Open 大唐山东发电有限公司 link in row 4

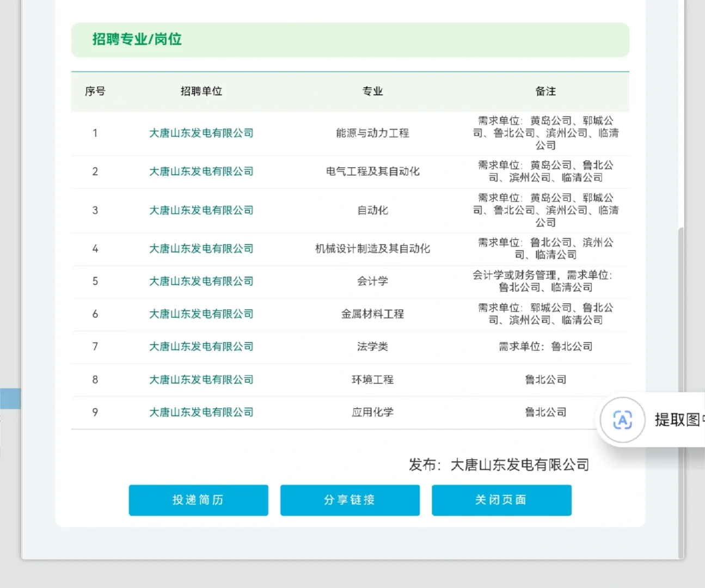(201, 249)
